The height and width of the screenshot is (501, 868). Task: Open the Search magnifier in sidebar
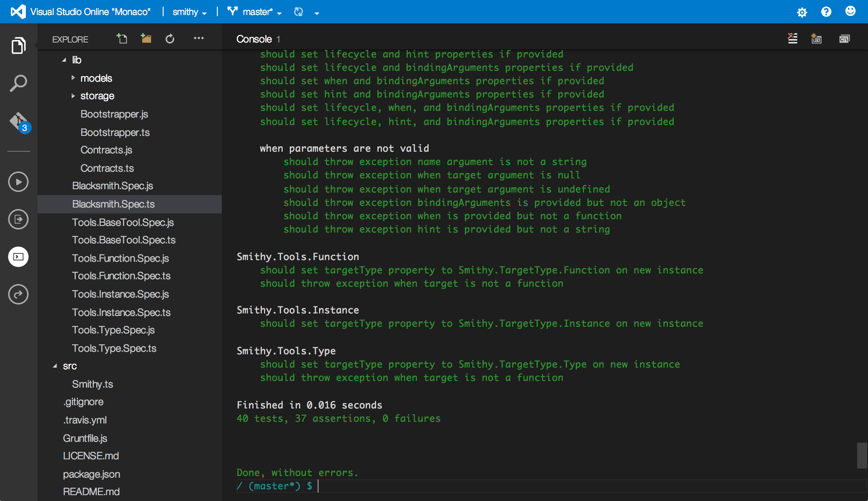click(18, 83)
